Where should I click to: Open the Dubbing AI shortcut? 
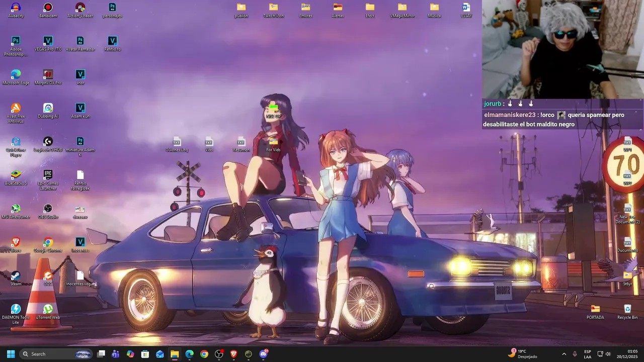pyautogui.click(x=48, y=111)
